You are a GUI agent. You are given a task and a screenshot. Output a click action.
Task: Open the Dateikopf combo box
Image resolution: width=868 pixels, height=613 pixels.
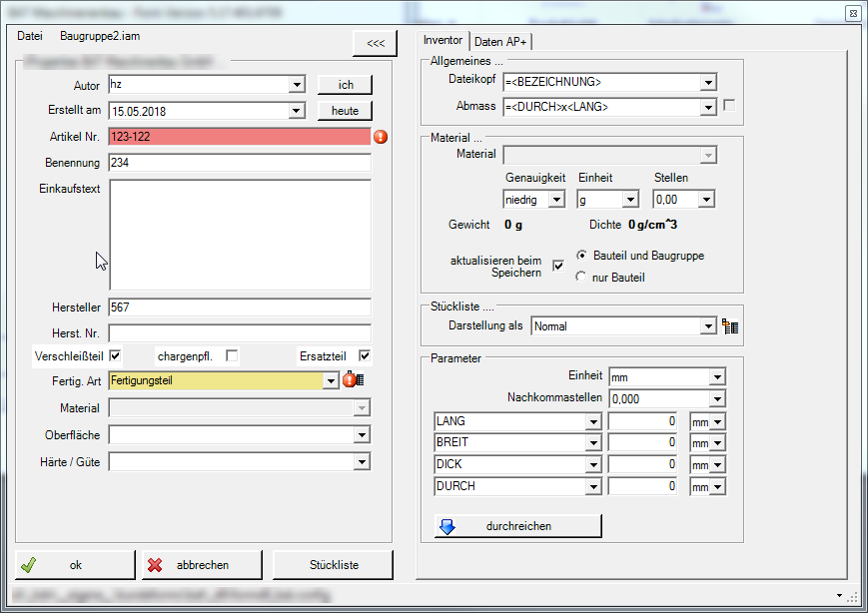(x=708, y=82)
